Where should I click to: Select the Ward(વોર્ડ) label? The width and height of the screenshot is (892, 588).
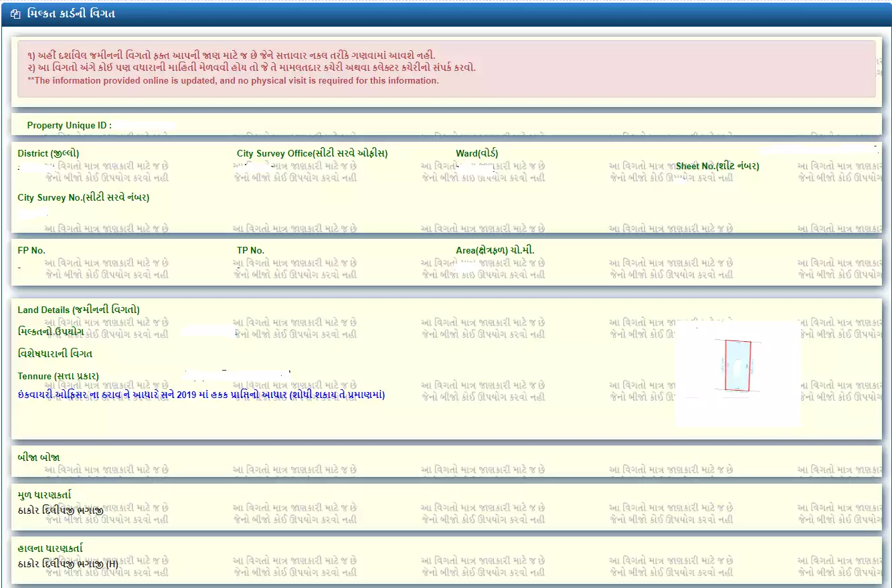[476, 153]
